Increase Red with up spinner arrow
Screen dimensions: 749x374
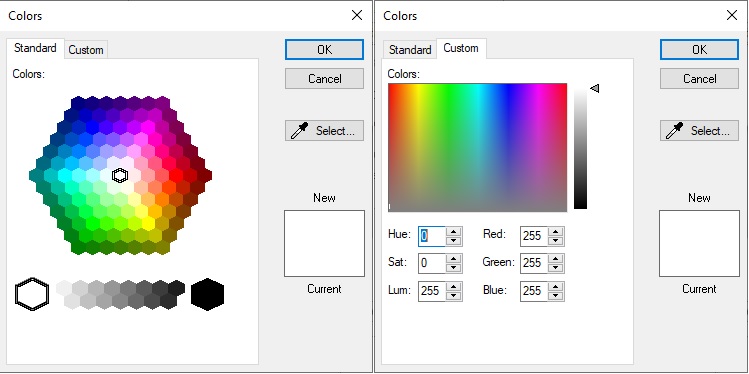pos(556,232)
